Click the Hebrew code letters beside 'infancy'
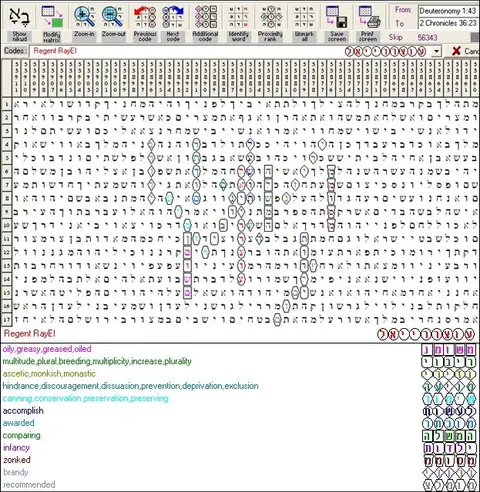 [449, 448]
